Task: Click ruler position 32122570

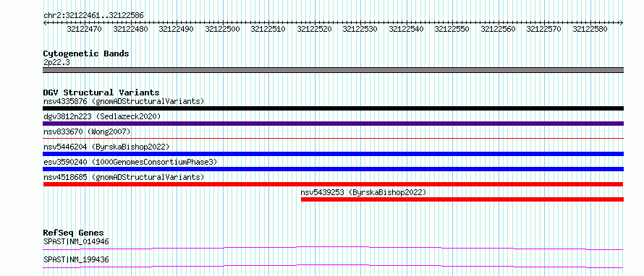Action: coord(544,29)
